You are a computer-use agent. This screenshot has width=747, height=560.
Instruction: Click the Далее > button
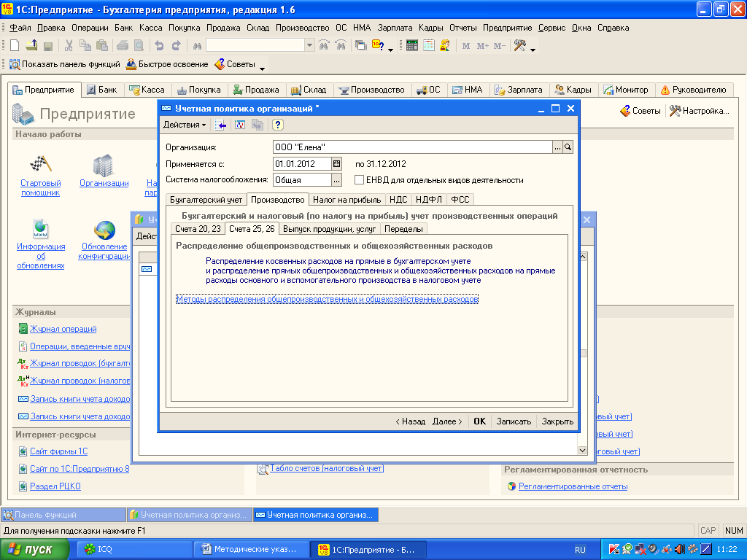click(447, 421)
